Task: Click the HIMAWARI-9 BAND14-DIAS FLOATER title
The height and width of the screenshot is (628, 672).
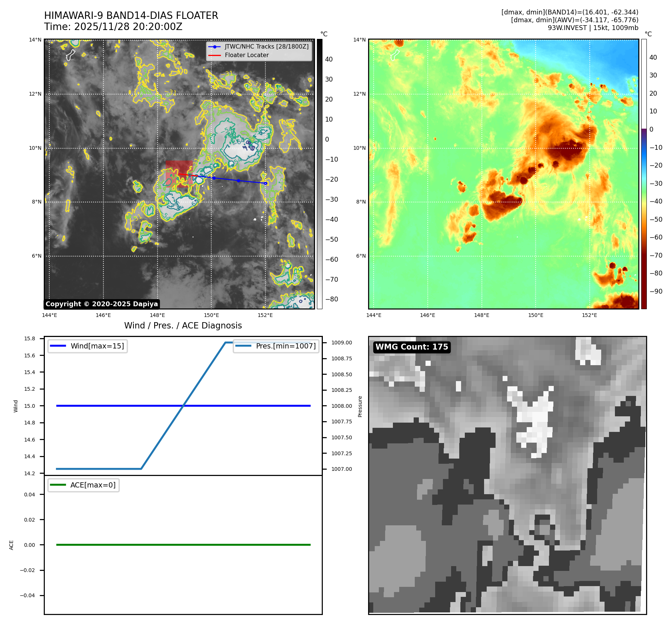Action: (x=131, y=16)
